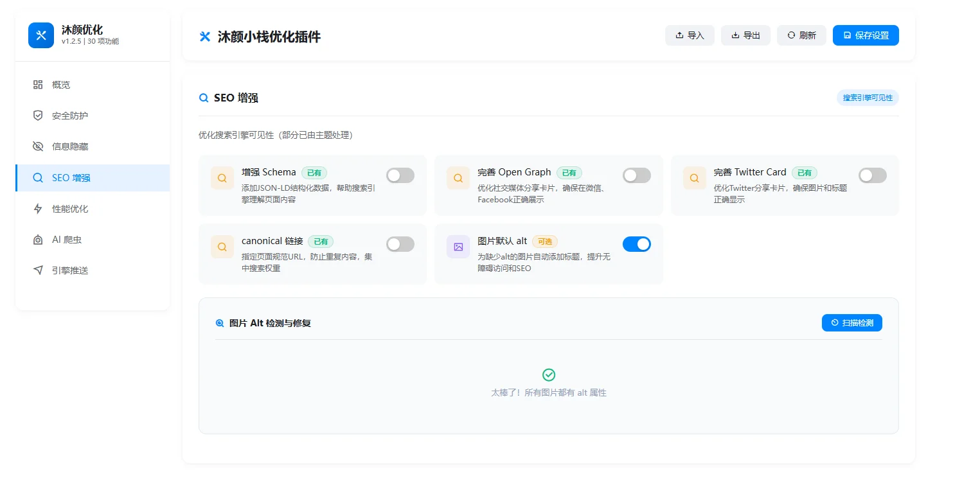Click the 沐颜优化 wrench logo icon
Image resolution: width=980 pixels, height=485 pixels.
pos(41,35)
